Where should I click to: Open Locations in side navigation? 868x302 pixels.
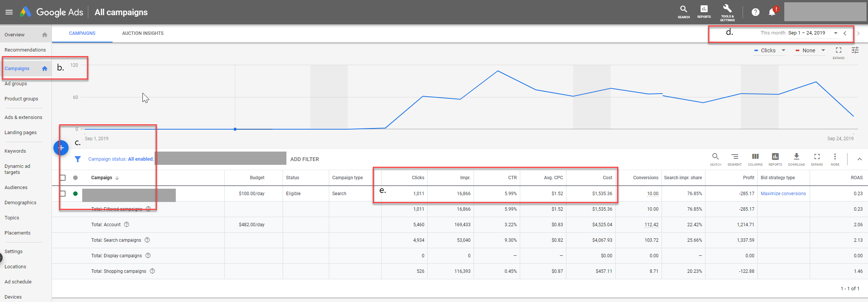point(15,267)
